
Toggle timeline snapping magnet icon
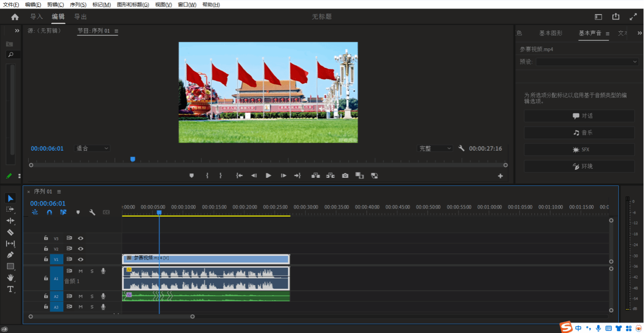49,213
